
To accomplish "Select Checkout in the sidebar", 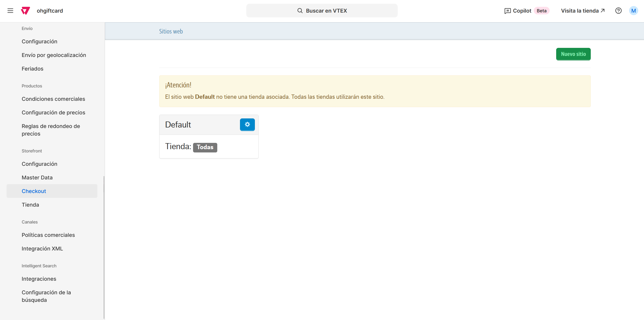I will (x=34, y=191).
